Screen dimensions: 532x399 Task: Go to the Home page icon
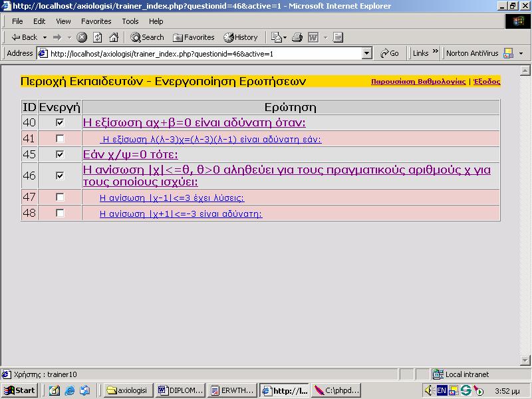114,37
